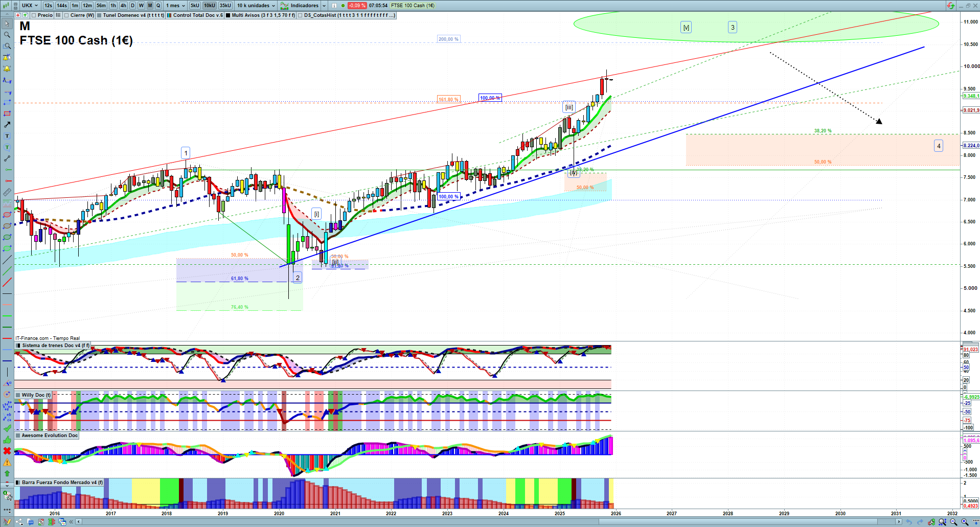Select the 144s timeframe
The height and width of the screenshot is (527, 980).
pyautogui.click(x=62, y=6)
